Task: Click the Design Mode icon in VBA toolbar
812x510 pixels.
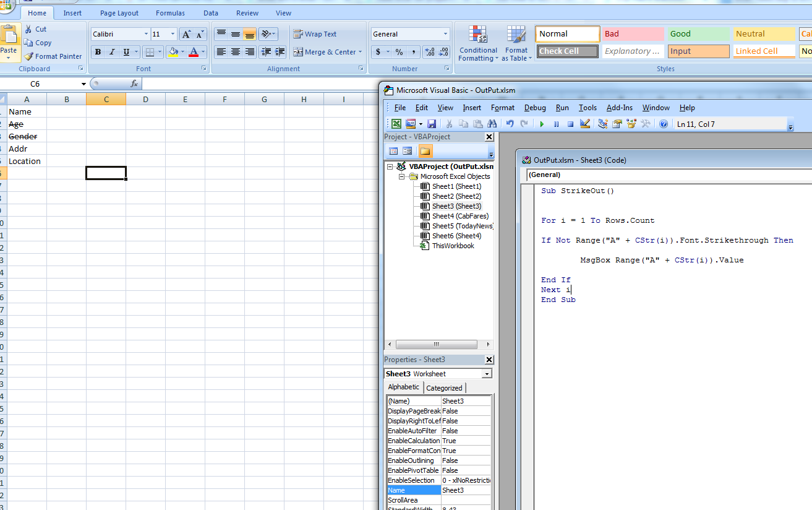Action: point(585,124)
